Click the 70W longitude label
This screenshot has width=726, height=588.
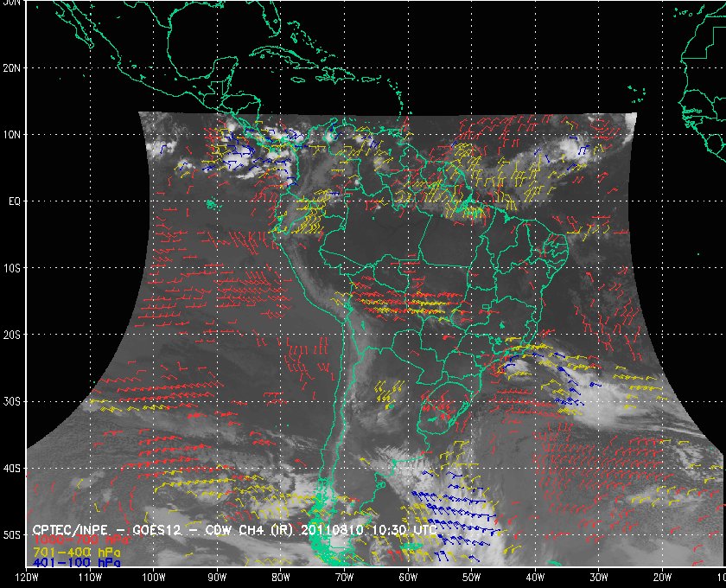tap(345, 578)
